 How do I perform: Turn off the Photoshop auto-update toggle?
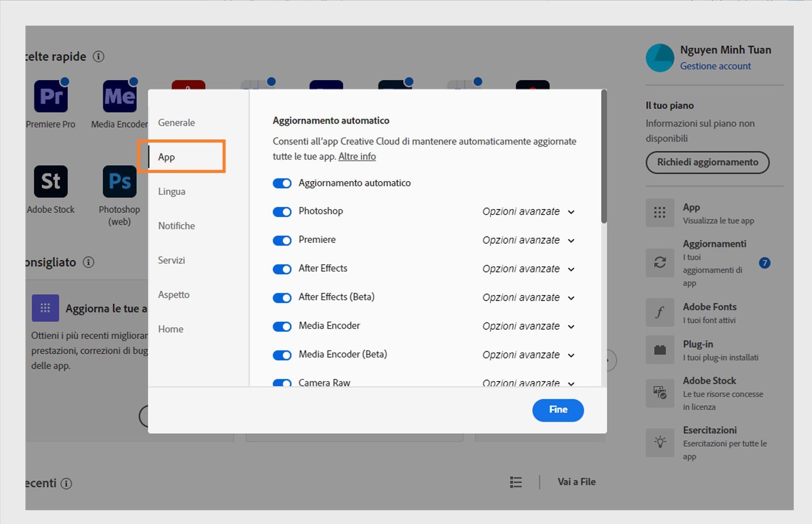click(x=282, y=212)
